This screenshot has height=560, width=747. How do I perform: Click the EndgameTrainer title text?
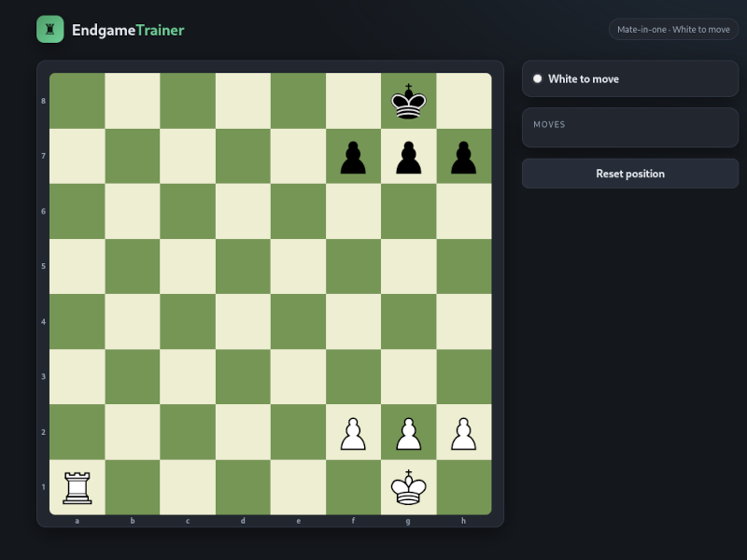(x=128, y=30)
